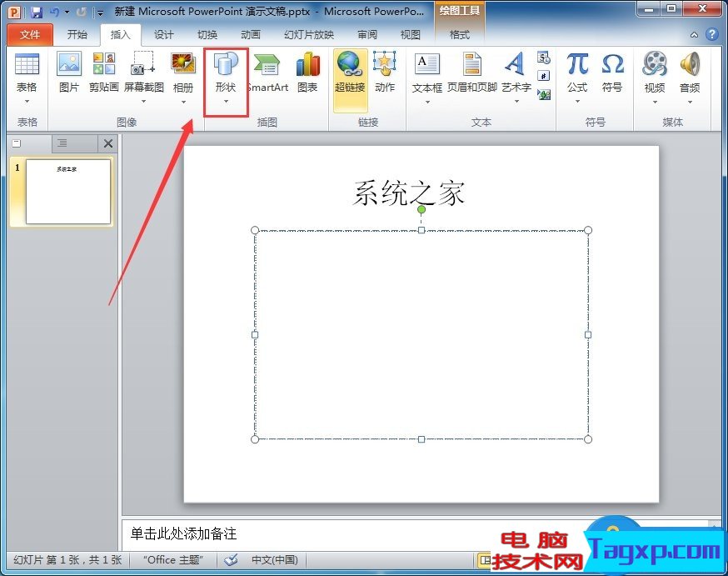The height and width of the screenshot is (576, 728).
Task: Open the customize quick access toolbar dropdown
Action: [100, 13]
